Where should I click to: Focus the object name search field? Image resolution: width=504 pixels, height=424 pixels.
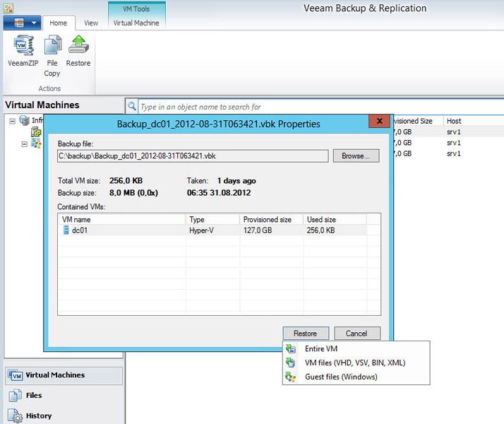(321, 107)
